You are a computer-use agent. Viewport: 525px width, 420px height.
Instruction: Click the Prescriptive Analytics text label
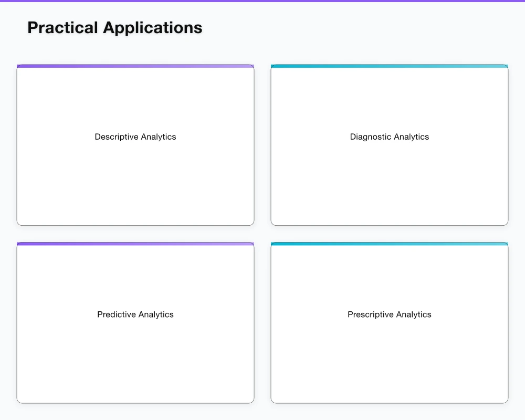389,314
